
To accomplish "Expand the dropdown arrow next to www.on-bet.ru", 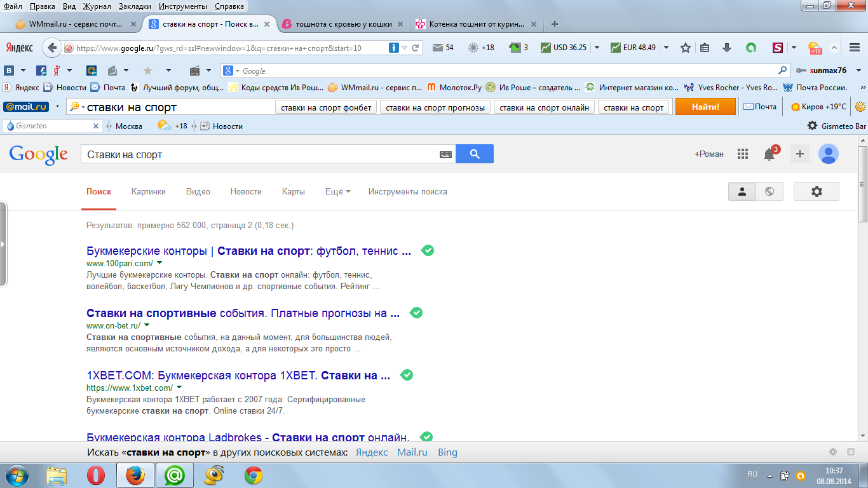I will pos(147,325).
